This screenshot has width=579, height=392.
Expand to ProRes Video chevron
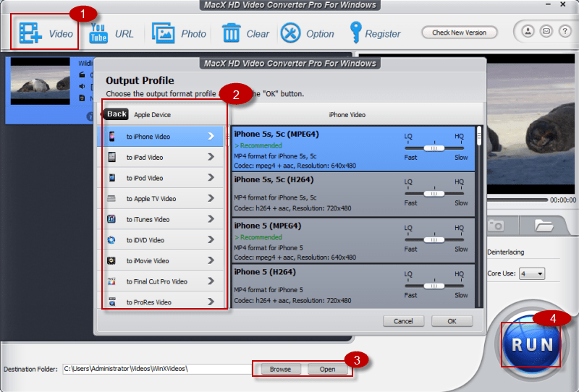pyautogui.click(x=211, y=302)
